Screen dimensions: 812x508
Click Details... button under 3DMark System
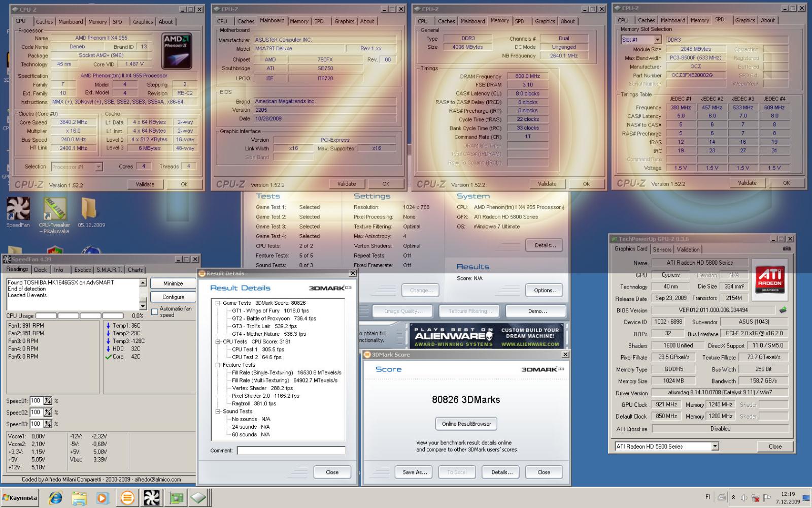[545, 245]
